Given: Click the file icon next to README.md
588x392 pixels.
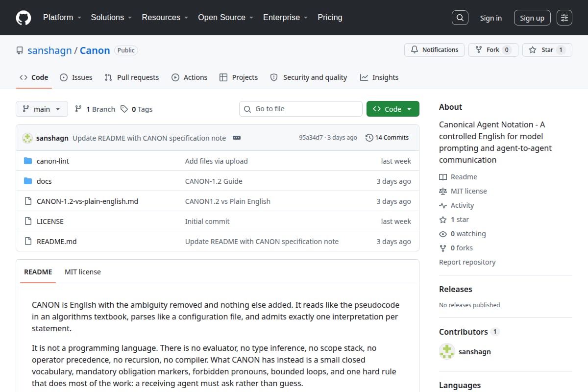Looking at the screenshot, I should (x=28, y=242).
